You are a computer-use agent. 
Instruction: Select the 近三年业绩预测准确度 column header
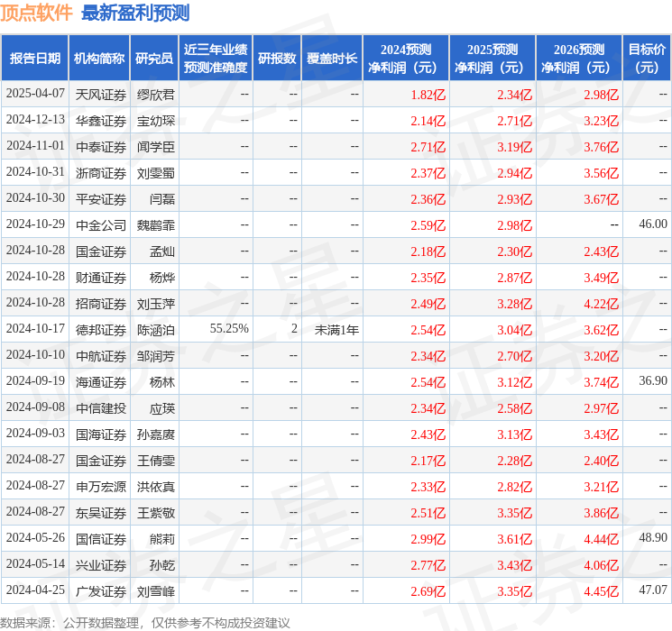point(216,58)
